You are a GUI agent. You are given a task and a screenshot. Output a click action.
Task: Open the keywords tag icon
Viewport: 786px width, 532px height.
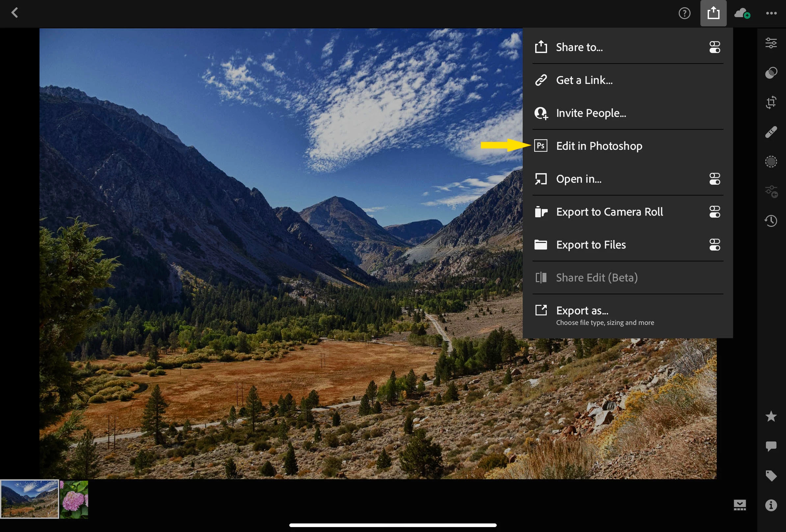[771, 475]
